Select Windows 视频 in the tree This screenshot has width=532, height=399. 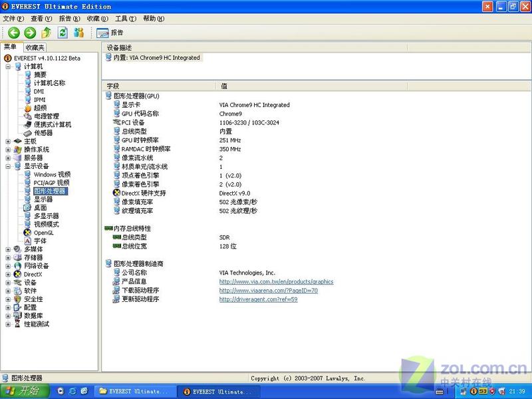(52, 174)
